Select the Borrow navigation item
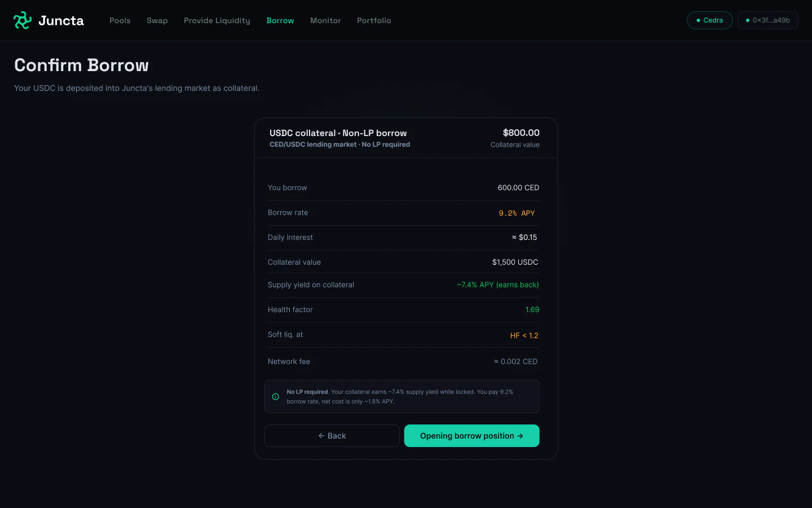 pos(280,20)
